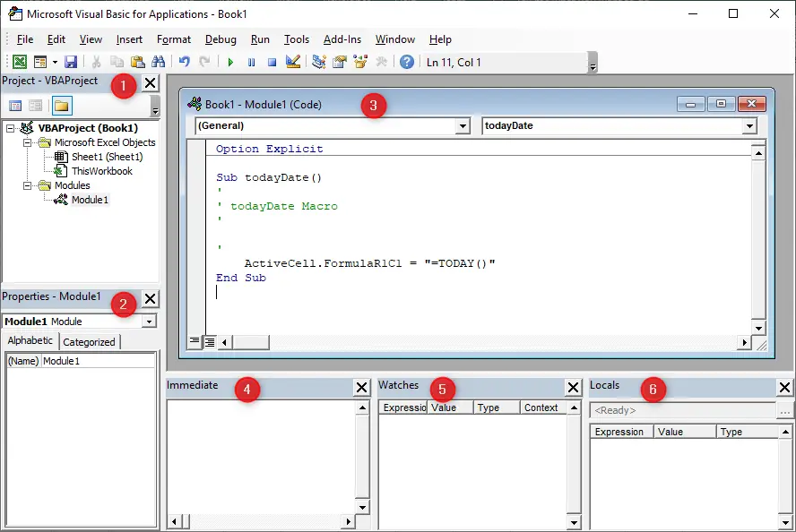Toggle Full Module View button in code window
Image resolution: width=796 pixels, height=532 pixels.
click(x=210, y=342)
